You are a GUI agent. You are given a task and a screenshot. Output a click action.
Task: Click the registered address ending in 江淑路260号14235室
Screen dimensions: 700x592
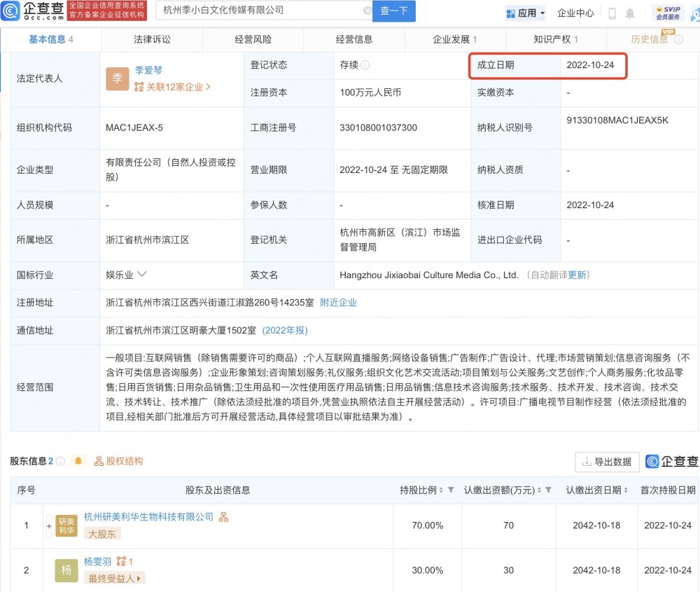pyautogui.click(x=210, y=303)
